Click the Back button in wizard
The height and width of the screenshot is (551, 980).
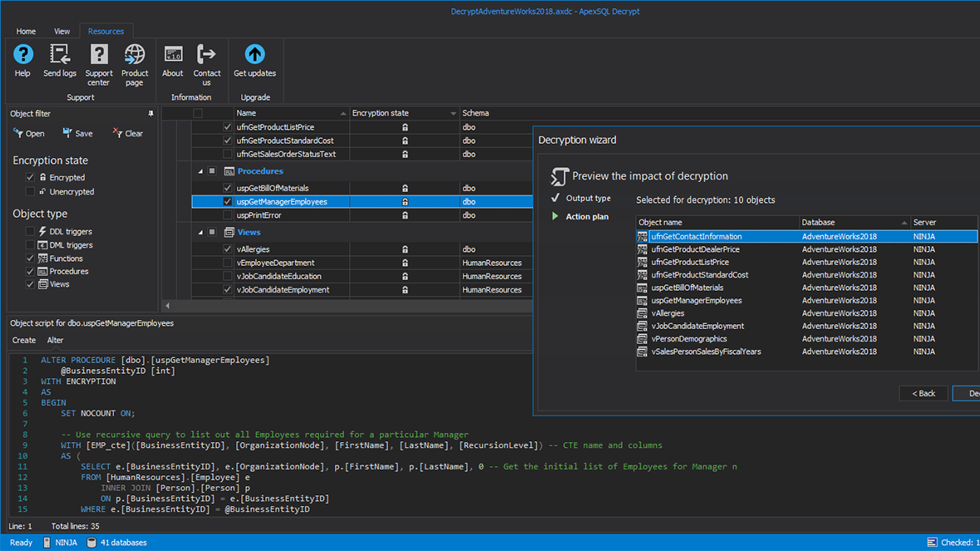click(x=923, y=394)
